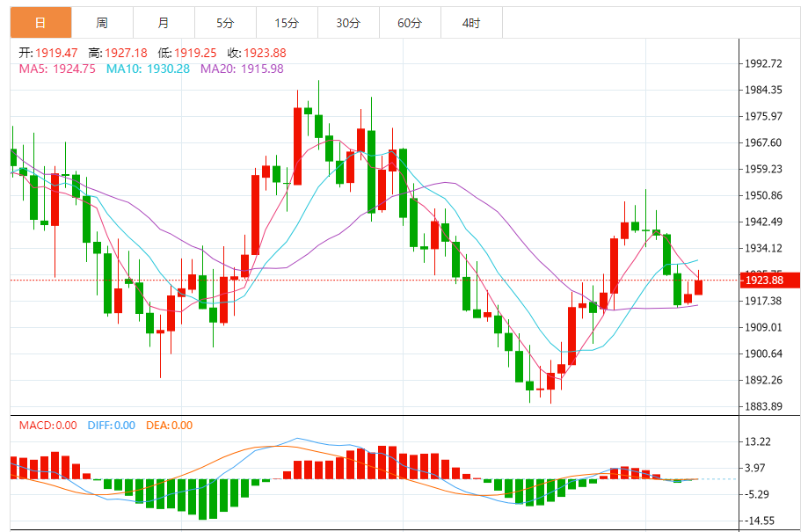This screenshot has height=532, width=808.
Task: Open the 4时 timeframe tab
Action: coord(471,23)
